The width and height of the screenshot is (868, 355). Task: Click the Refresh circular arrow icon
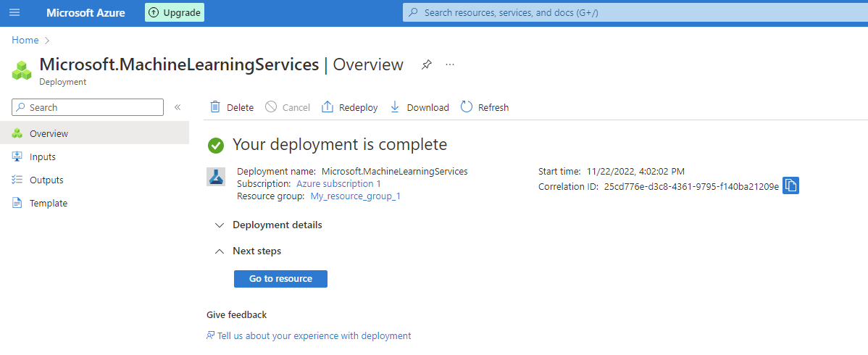click(467, 107)
